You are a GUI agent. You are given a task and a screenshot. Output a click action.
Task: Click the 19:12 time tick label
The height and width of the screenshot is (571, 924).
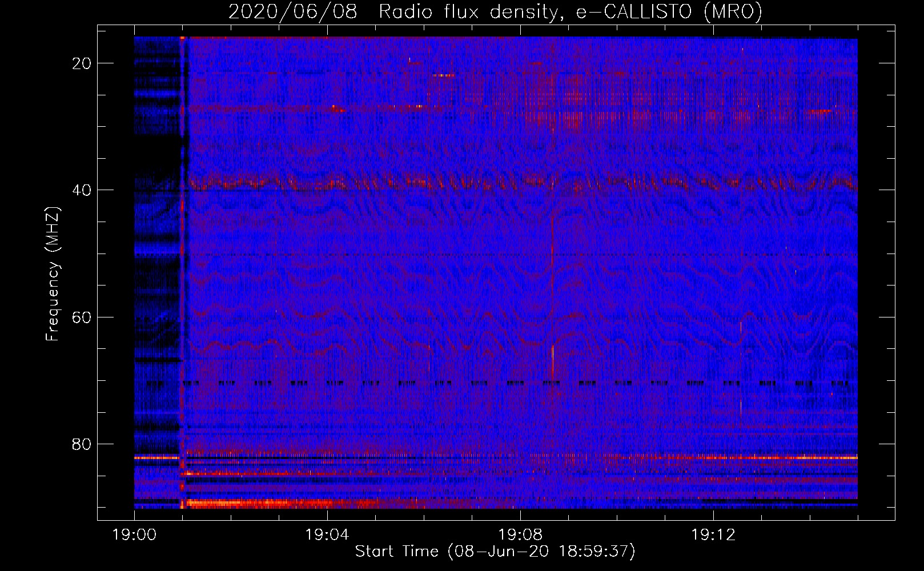713,534
